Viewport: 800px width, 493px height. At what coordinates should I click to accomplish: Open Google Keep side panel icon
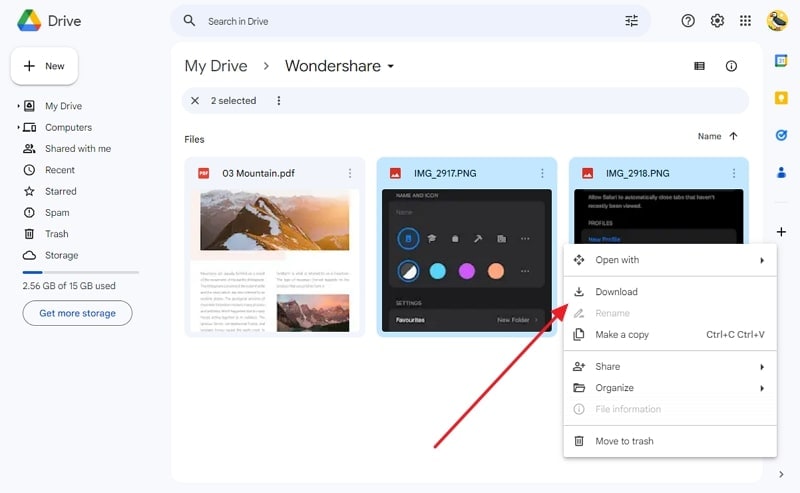781,97
